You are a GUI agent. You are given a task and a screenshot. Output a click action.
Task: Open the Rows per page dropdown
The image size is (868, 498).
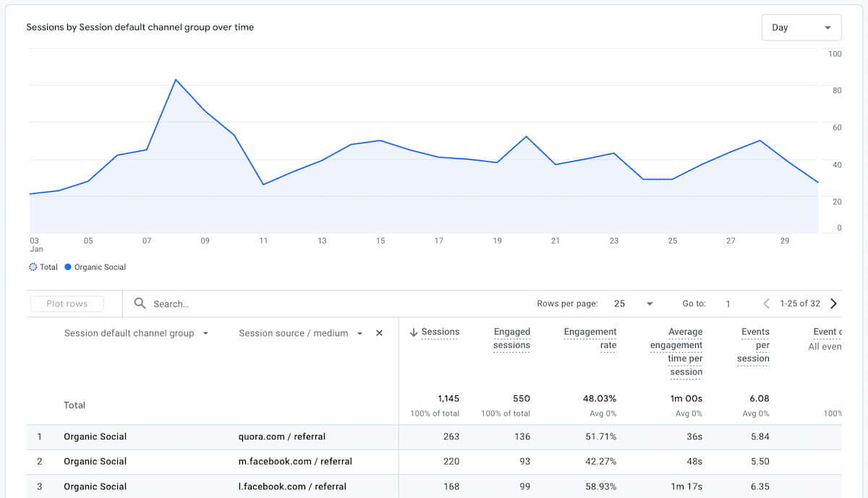(649, 304)
